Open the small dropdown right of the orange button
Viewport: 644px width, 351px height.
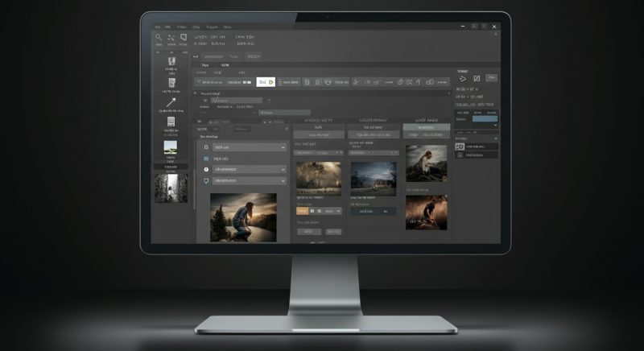pos(332,211)
